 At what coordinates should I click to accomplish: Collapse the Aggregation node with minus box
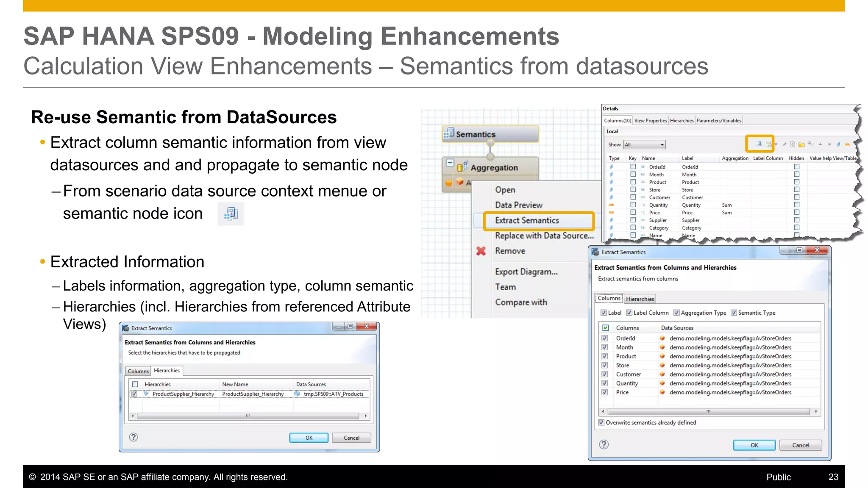[450, 163]
